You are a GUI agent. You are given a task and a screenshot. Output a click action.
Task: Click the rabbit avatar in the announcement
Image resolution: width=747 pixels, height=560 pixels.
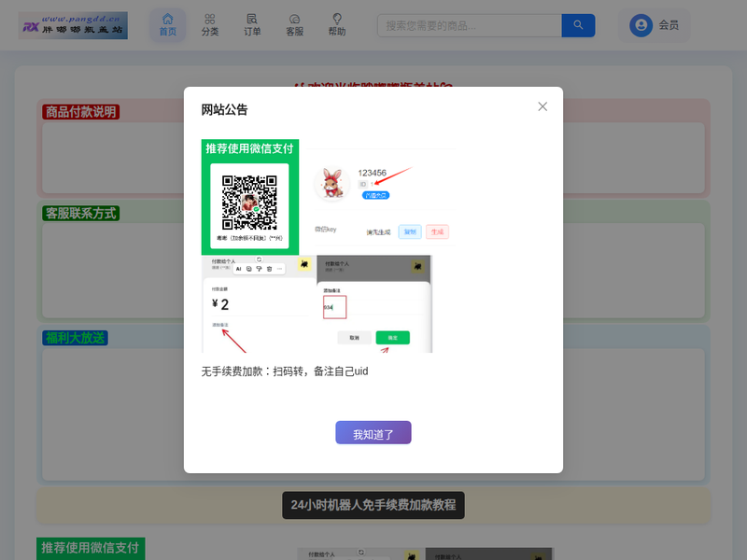point(332,183)
